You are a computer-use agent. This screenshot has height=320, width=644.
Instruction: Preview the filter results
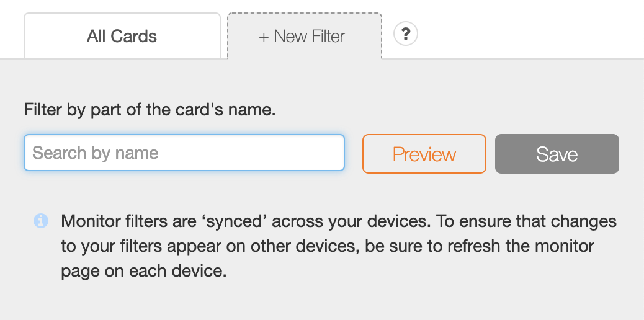click(424, 154)
